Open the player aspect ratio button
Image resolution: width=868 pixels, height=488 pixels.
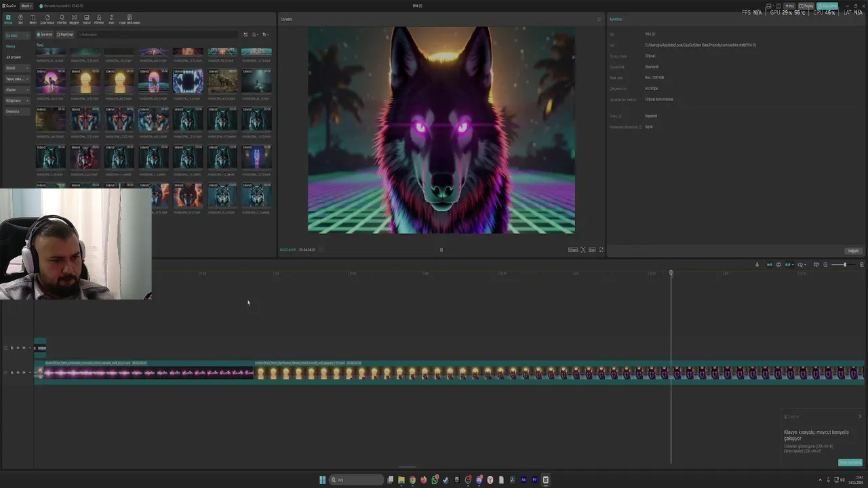[592, 249]
